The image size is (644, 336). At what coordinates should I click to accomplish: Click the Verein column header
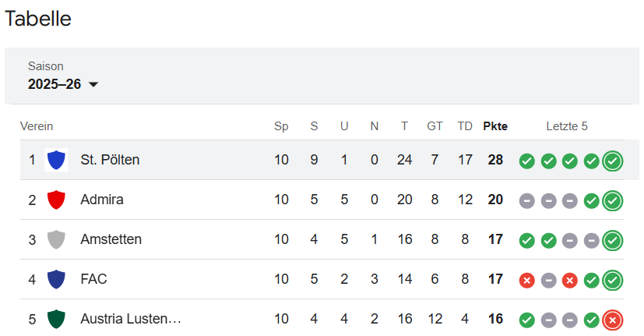(37, 126)
